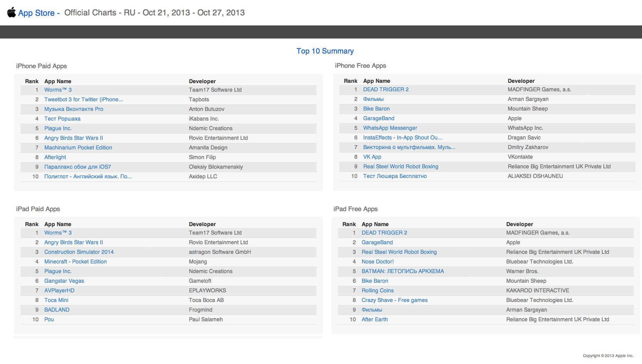Image resolution: width=642 pixels, height=364 pixels.
Task: Select the iPhone Paid Apps heading
Action: click(x=41, y=66)
